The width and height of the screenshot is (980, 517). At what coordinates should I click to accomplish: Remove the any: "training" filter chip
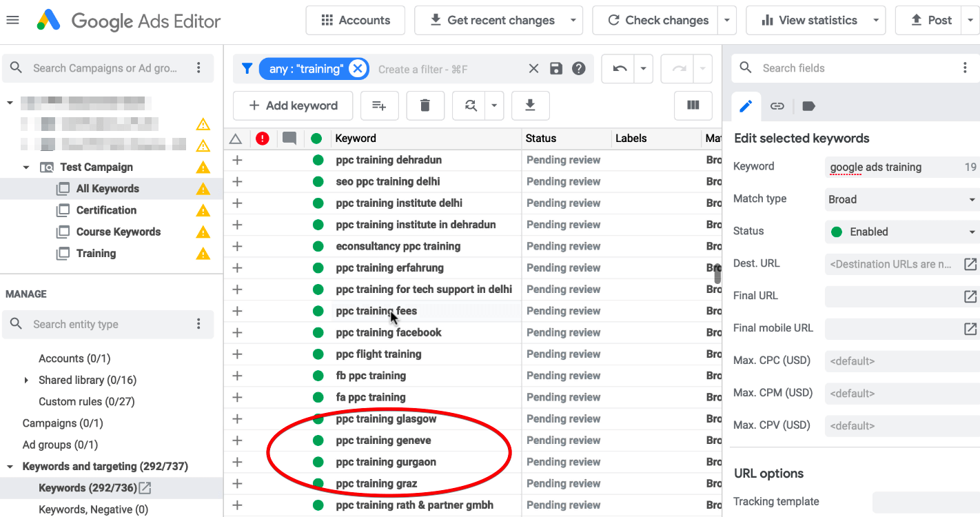(356, 68)
